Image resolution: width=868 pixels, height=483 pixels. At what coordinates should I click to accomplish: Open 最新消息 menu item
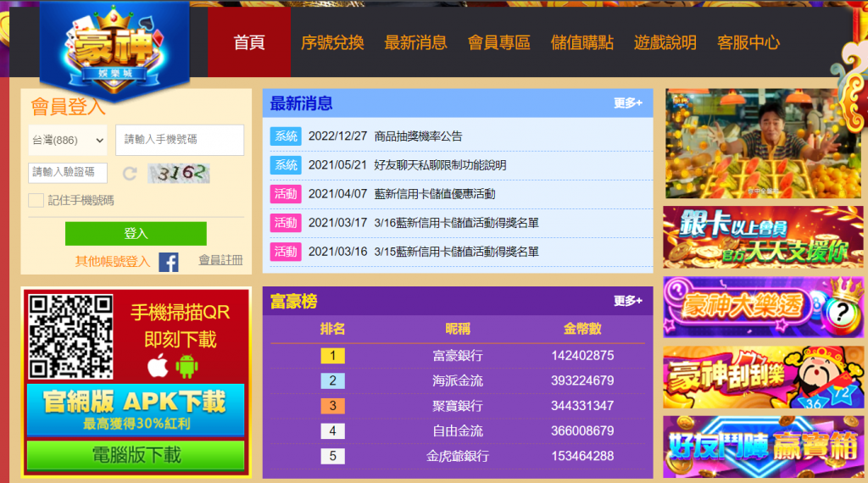(415, 42)
